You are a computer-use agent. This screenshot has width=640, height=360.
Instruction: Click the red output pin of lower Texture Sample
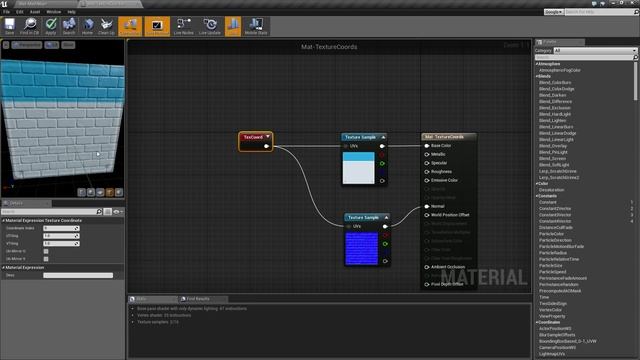[x=385, y=236]
